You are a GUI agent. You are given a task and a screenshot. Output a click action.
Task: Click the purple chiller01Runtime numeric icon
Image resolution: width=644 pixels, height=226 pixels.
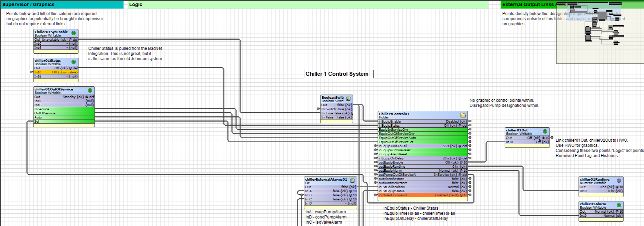pyautogui.click(x=619, y=181)
